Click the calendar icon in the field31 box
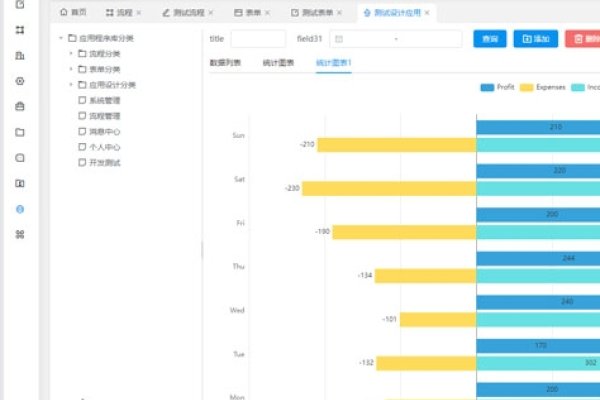Viewport: 600px width, 400px height. (x=339, y=39)
